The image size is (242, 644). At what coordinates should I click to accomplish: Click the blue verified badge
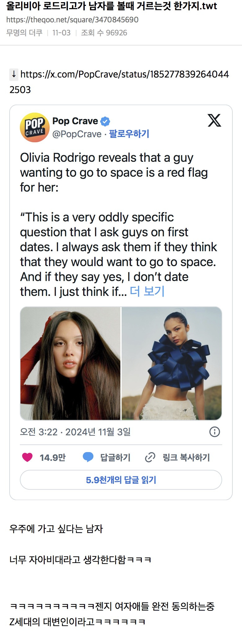click(x=105, y=121)
